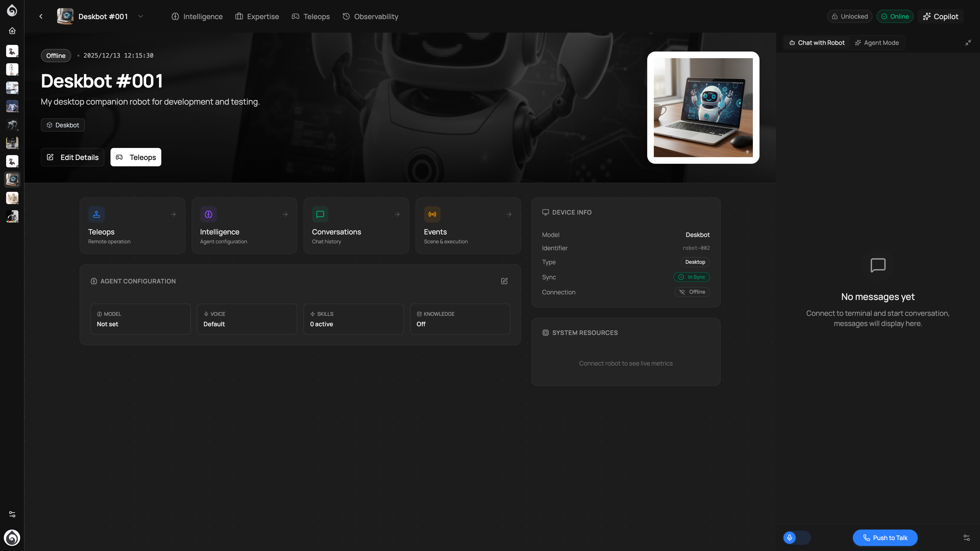Open the Copilot panel button
This screenshot has width=980, height=551.
point(940,16)
